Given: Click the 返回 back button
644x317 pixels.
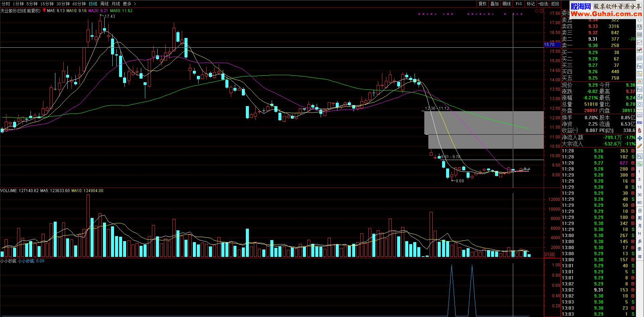Looking at the screenshot, I should 555,4.
